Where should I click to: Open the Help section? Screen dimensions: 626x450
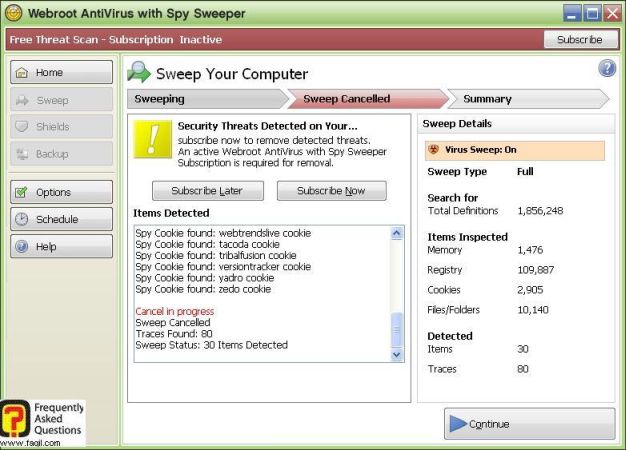(61, 246)
